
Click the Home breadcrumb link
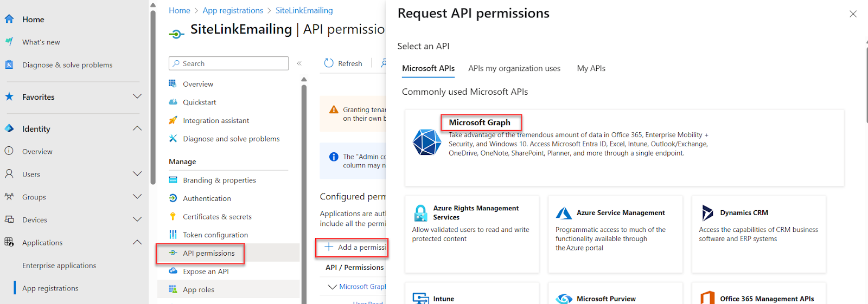[179, 10]
